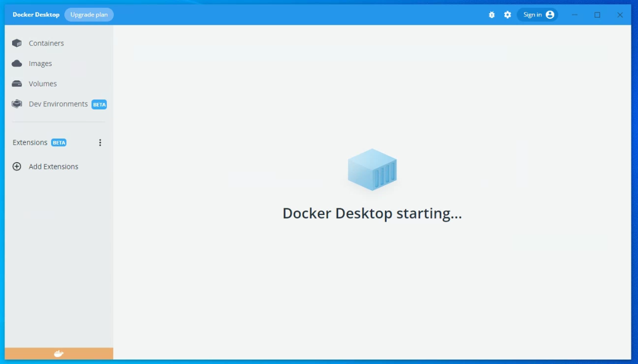
Task: Click the Extensions heading label
Action: tap(30, 142)
